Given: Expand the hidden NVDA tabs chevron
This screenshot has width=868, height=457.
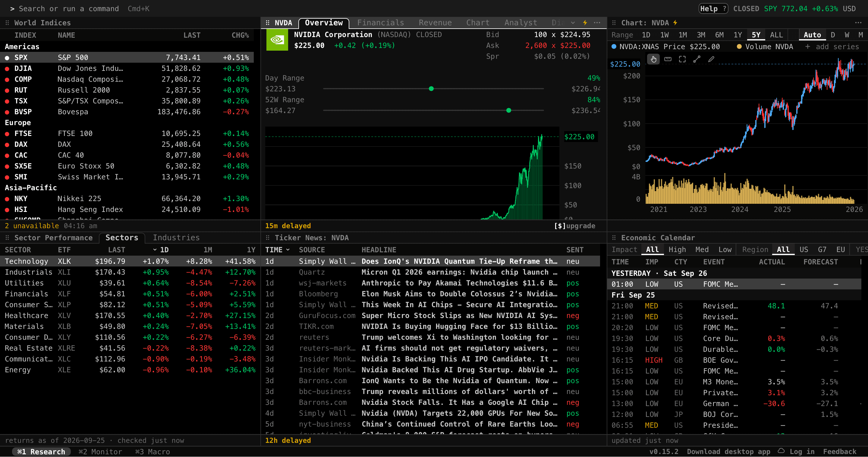Looking at the screenshot, I should [x=573, y=23].
